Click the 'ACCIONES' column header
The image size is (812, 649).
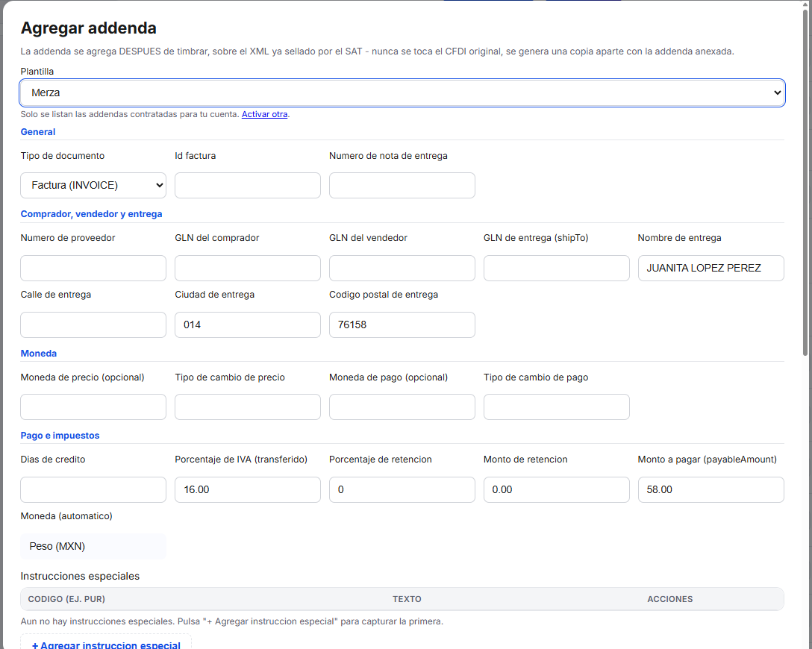(x=670, y=599)
